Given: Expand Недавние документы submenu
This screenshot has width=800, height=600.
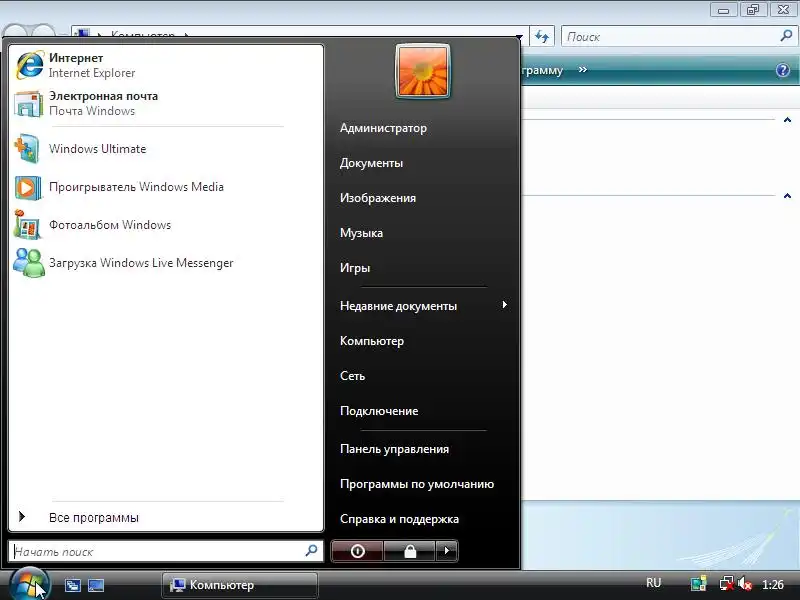Looking at the screenshot, I should pyautogui.click(x=423, y=306).
